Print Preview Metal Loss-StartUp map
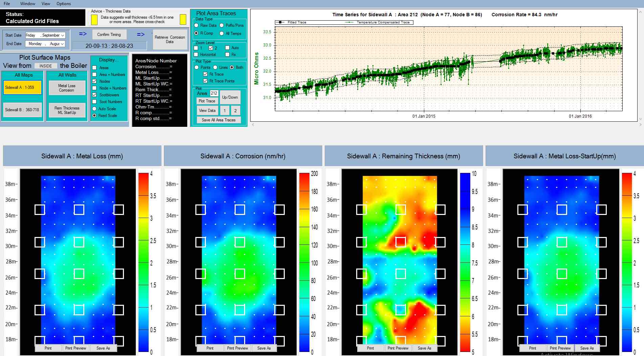Image resolution: width=644 pixels, height=356 pixels. pos(560,348)
